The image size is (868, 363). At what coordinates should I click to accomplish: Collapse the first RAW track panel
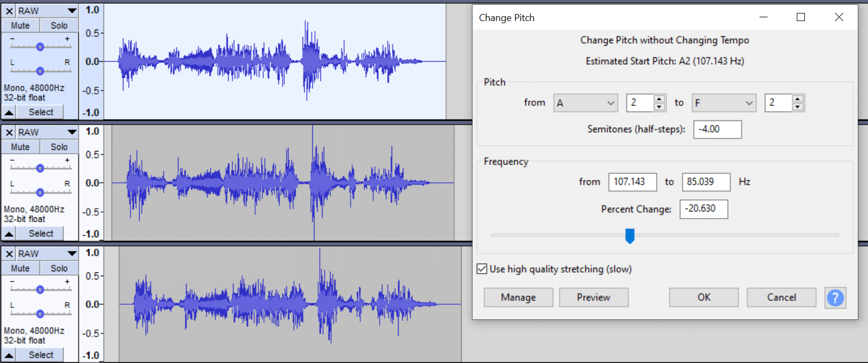coord(9,112)
